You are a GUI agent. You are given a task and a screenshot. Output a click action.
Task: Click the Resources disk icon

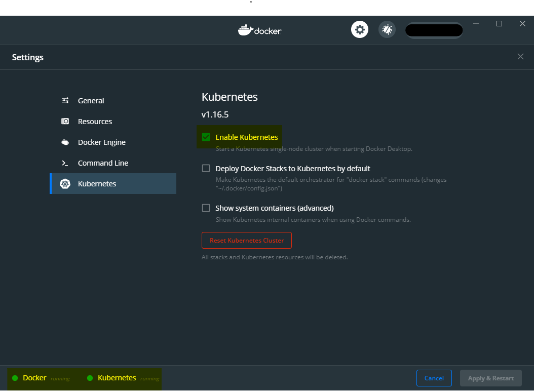coord(65,121)
